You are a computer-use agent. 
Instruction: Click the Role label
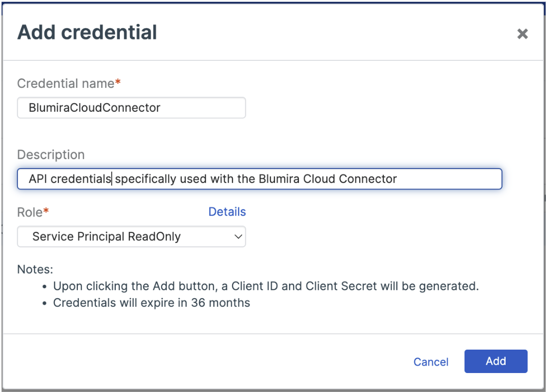pyautogui.click(x=33, y=212)
